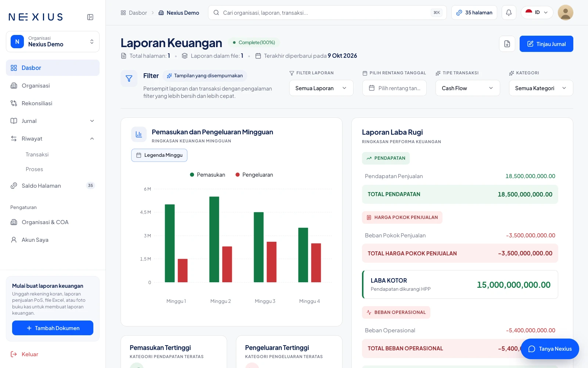Collapse the sidebar panel icon
Image resolution: width=588 pixels, height=368 pixels.
90,17
